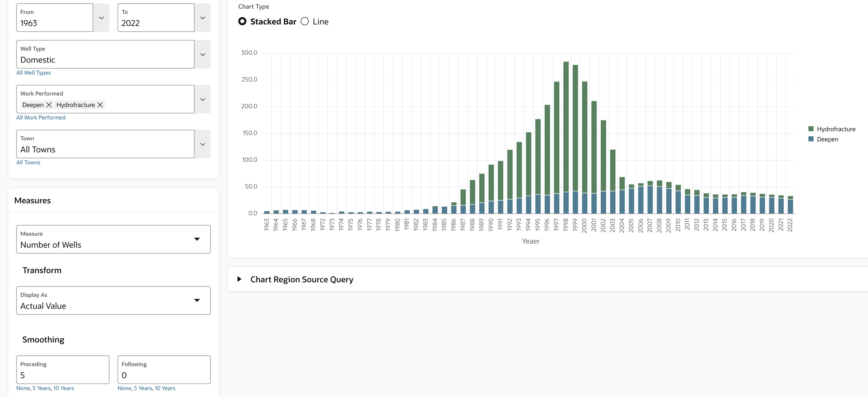Remove the Hydrofracture chip from Work Performed
The height and width of the screenshot is (397, 868).
tap(100, 105)
